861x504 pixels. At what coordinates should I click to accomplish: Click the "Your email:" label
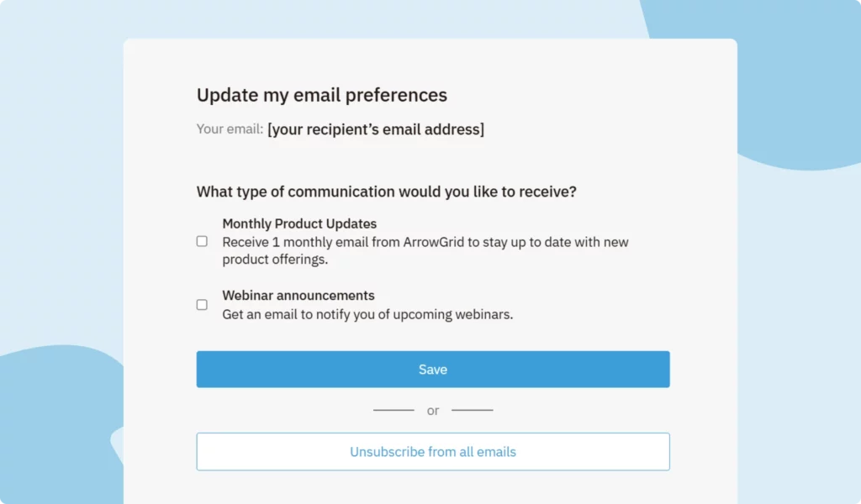[x=230, y=129]
